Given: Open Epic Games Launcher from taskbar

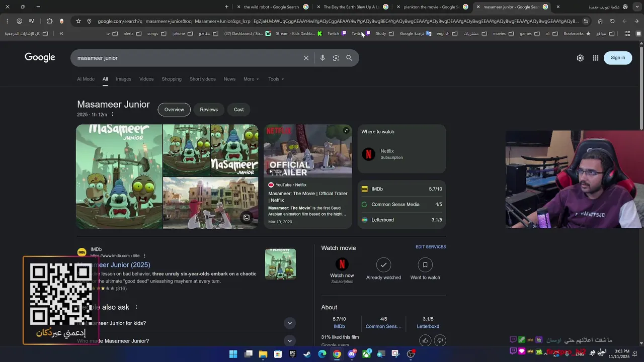Looking at the screenshot, I should pyautogui.click(x=292, y=354).
